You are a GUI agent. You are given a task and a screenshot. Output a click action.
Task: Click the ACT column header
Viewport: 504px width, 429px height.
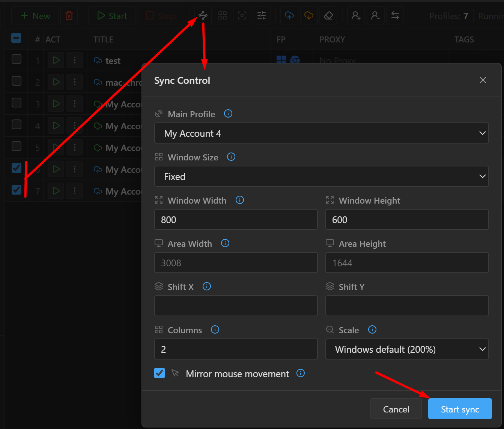pyautogui.click(x=53, y=39)
